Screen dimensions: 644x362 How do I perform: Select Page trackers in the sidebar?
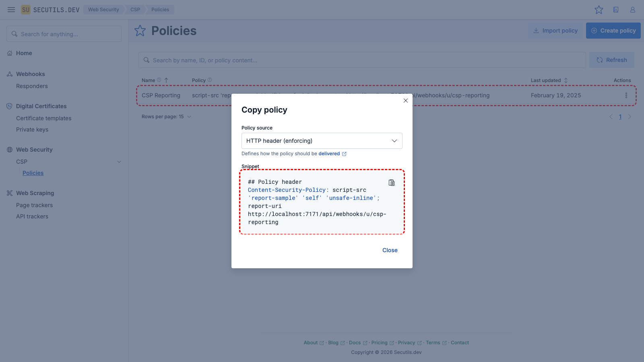pos(35,205)
